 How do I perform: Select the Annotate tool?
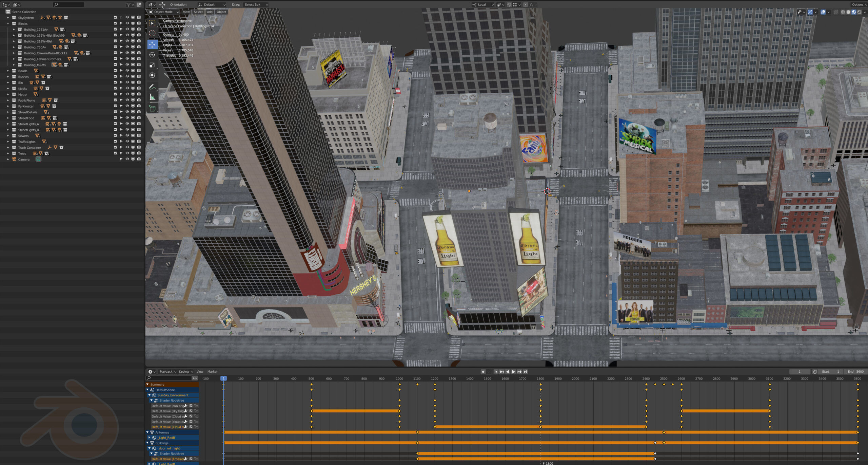[x=152, y=87]
